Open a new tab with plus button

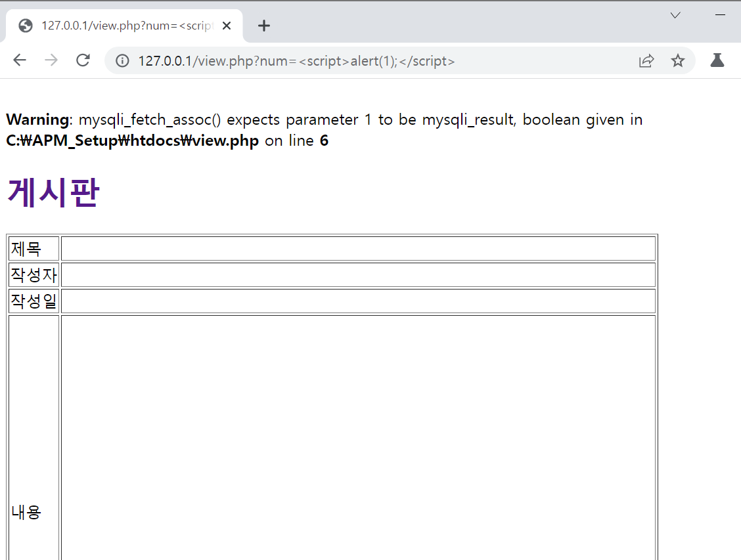[264, 26]
